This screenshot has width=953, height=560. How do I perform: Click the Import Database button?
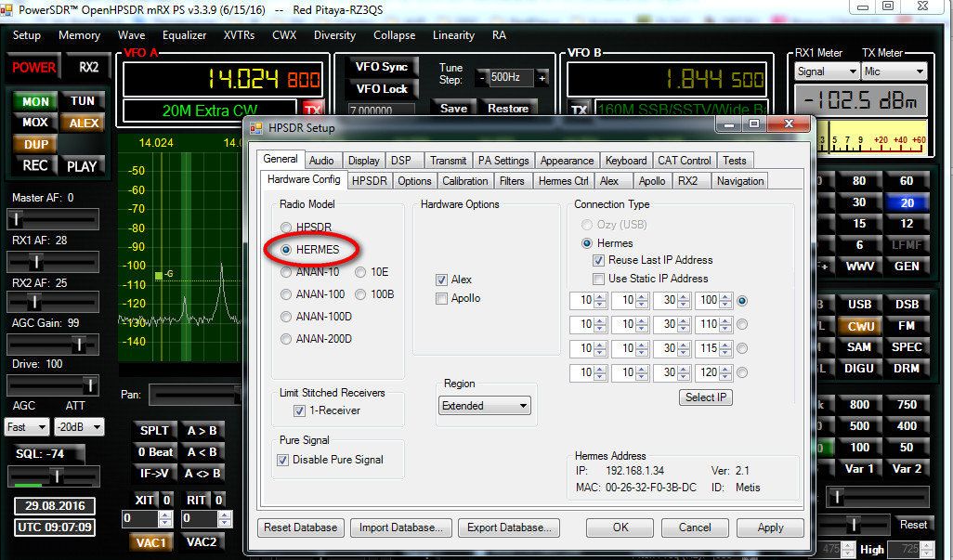401,527
